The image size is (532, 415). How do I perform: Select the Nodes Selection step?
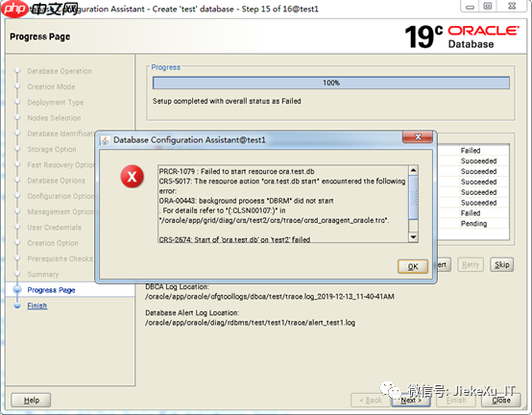(54, 118)
